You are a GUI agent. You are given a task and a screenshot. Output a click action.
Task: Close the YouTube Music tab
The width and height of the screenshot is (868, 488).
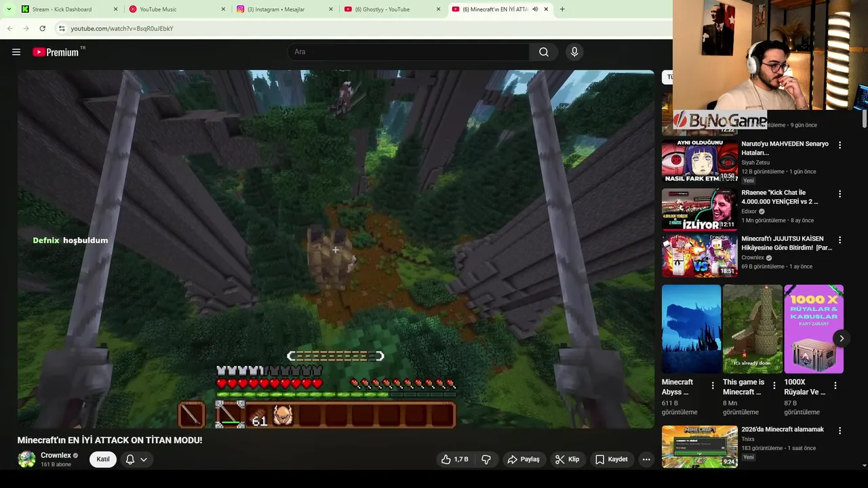click(223, 9)
